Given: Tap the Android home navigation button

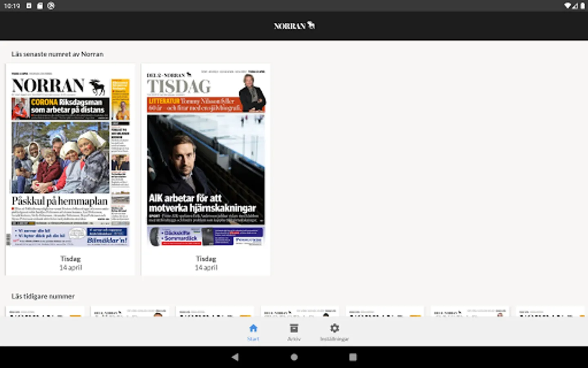Looking at the screenshot, I should point(294,357).
